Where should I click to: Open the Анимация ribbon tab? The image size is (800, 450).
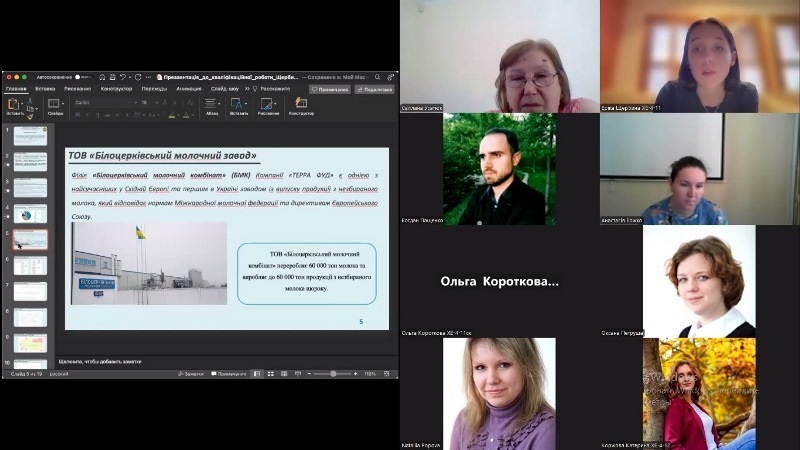click(x=189, y=89)
